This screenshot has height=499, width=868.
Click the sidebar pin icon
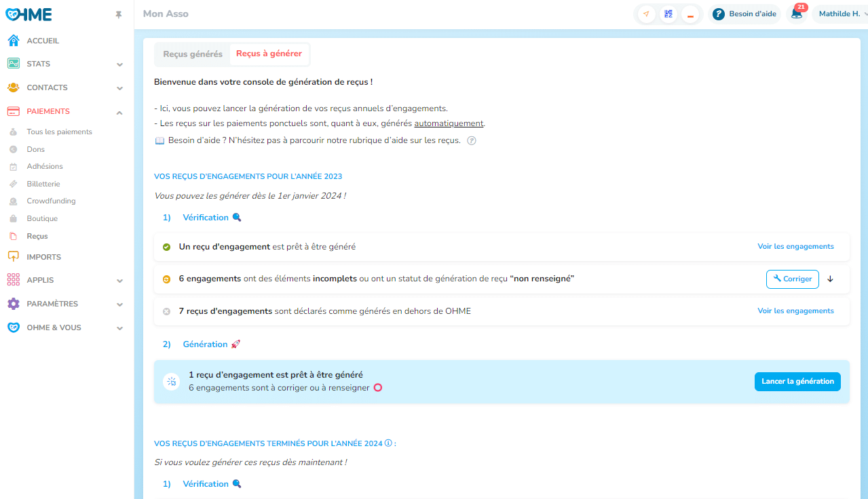(119, 15)
